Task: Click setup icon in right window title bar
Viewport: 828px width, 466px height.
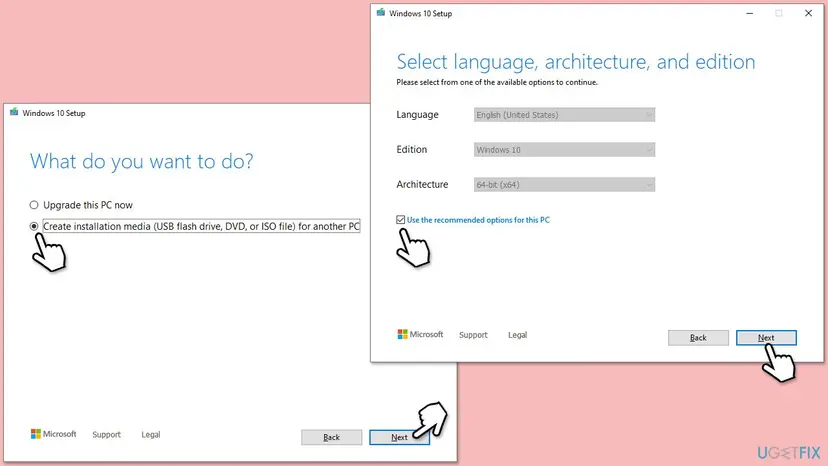Action: click(381, 13)
